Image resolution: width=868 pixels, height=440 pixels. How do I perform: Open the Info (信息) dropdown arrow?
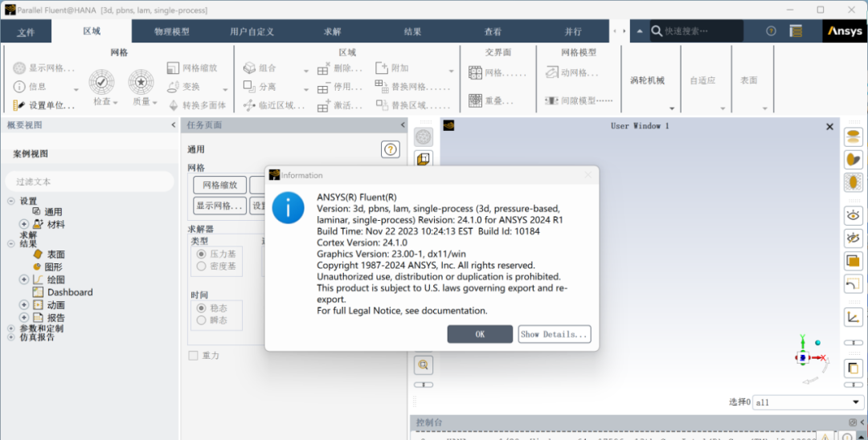click(76, 90)
